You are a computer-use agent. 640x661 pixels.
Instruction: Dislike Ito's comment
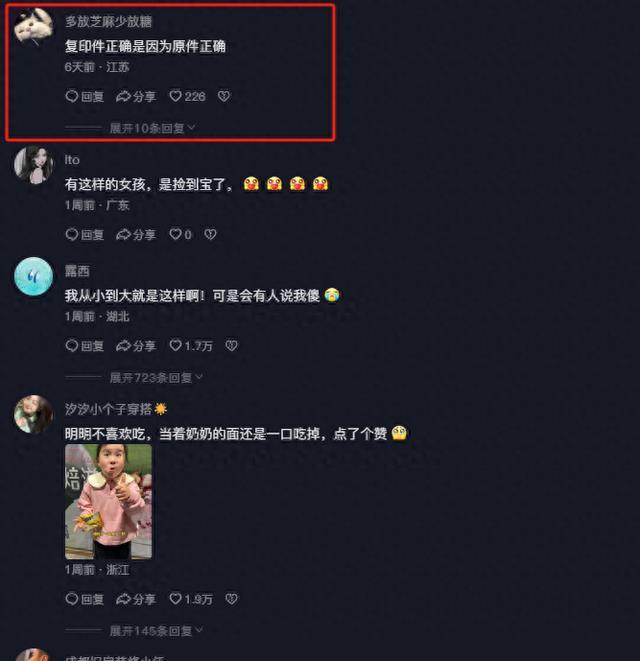tap(210, 234)
